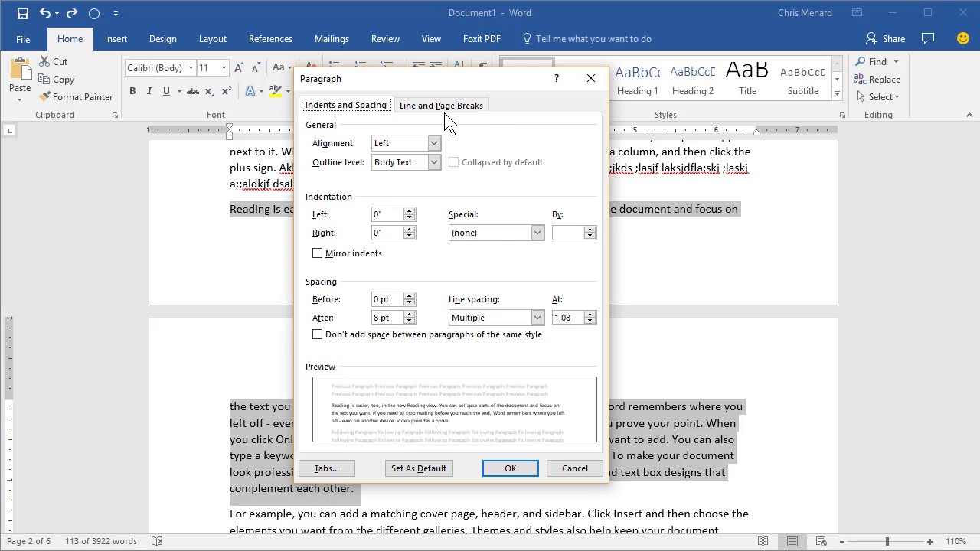Increase font size with the grow font icon
Image resolution: width=980 pixels, height=551 pixels.
click(240, 68)
